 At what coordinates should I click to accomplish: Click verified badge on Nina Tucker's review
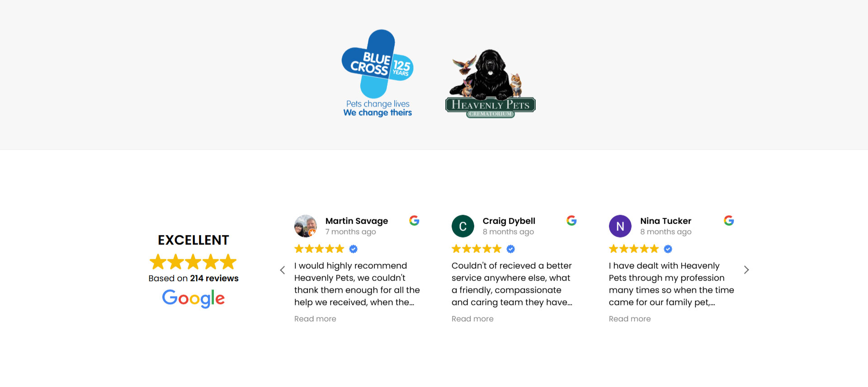pos(668,249)
